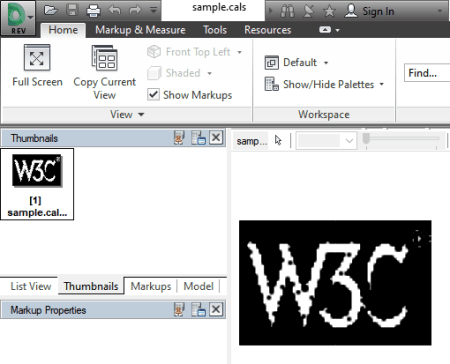Expand the quick access toolbar customize arrow
This screenshot has height=364, width=450.
(x=153, y=10)
